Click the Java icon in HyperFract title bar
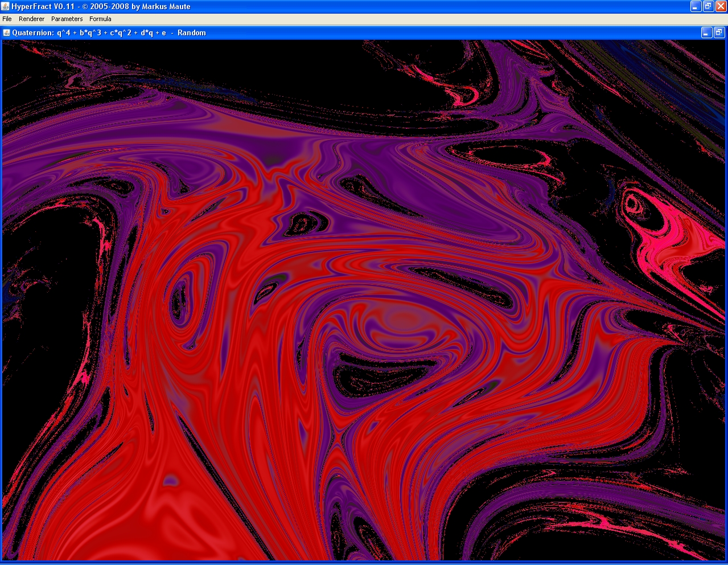Screen dimensions: 728x565 [6, 6]
